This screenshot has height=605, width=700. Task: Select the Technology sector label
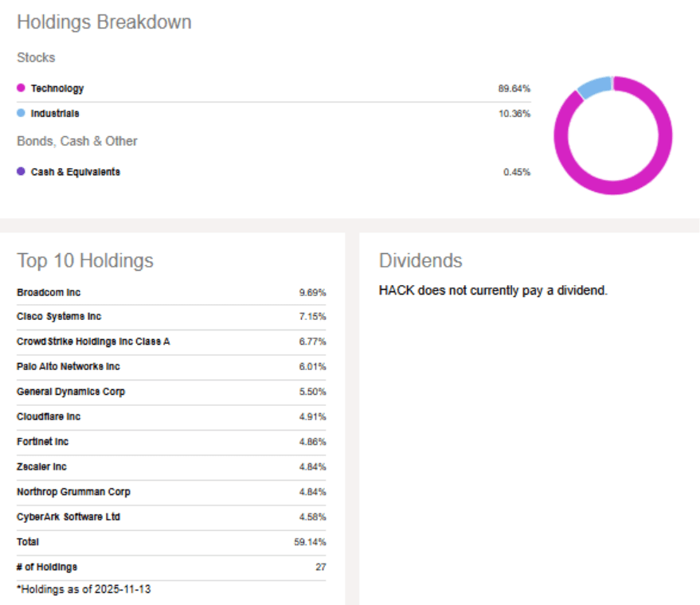57,88
